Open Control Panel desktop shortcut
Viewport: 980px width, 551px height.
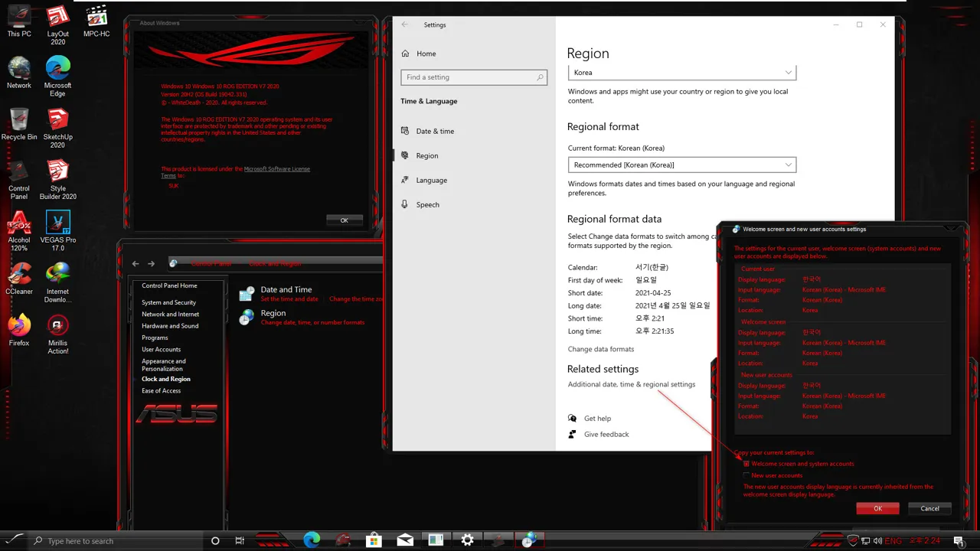coord(19,179)
